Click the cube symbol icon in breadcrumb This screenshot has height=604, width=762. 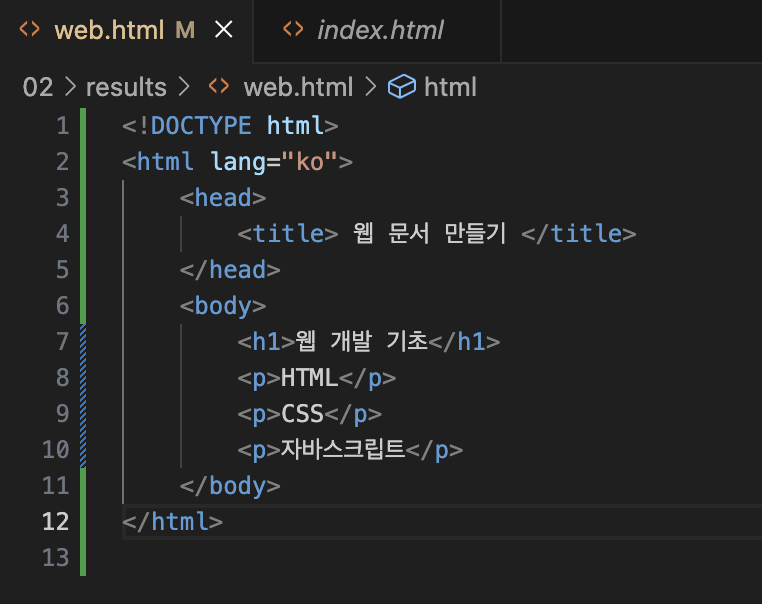click(x=401, y=87)
